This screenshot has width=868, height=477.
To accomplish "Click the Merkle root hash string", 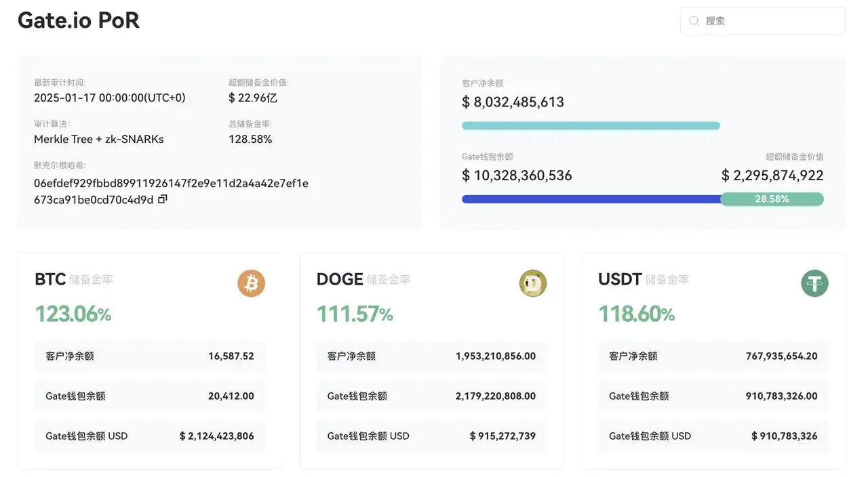I will point(171,192).
